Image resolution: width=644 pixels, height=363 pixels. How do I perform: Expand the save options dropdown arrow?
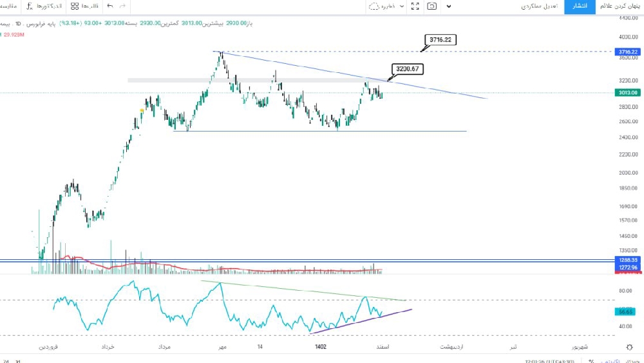(x=402, y=6)
